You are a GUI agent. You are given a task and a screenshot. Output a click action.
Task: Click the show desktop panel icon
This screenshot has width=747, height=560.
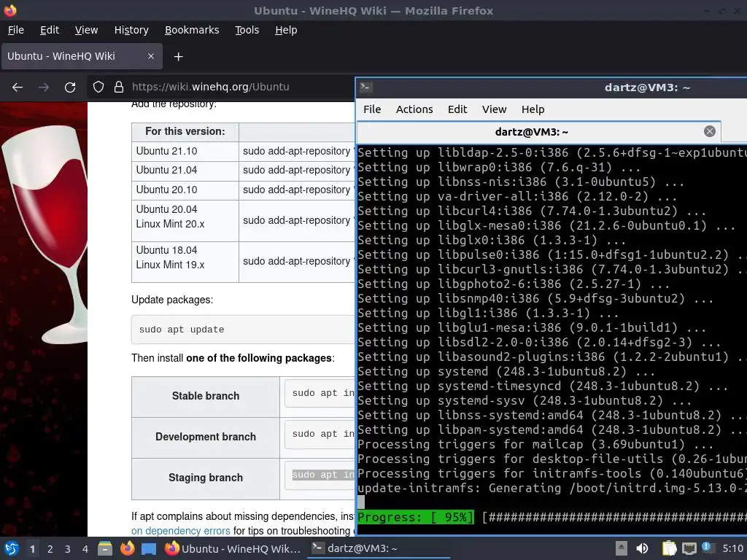pos(149,549)
